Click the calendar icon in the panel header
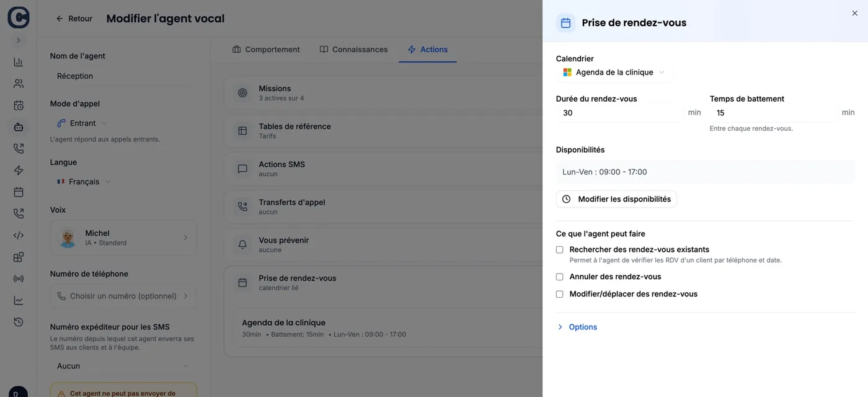Screen dimensions: 868x397 point(565,23)
